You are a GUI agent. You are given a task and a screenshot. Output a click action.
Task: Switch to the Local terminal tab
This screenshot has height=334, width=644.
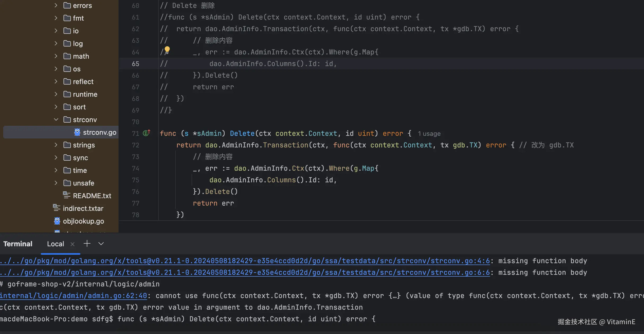point(56,244)
